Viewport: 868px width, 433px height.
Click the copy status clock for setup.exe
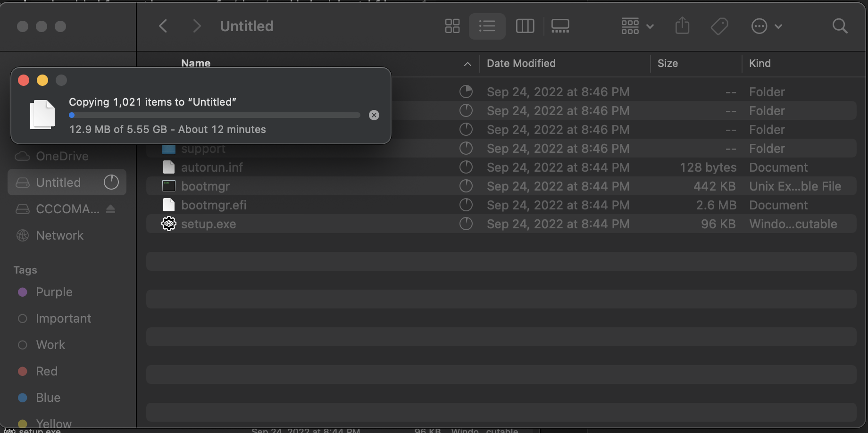pyautogui.click(x=466, y=224)
